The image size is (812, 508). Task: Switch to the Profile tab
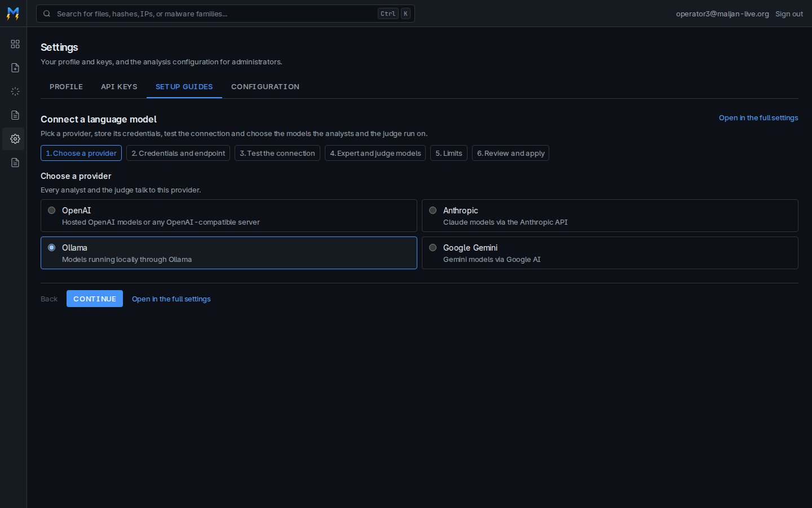tap(66, 87)
